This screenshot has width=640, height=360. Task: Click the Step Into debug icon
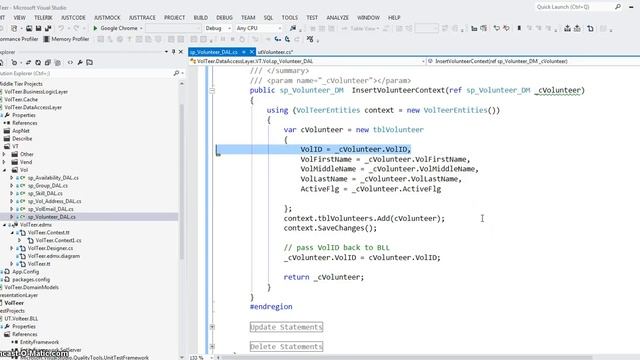pos(278,39)
